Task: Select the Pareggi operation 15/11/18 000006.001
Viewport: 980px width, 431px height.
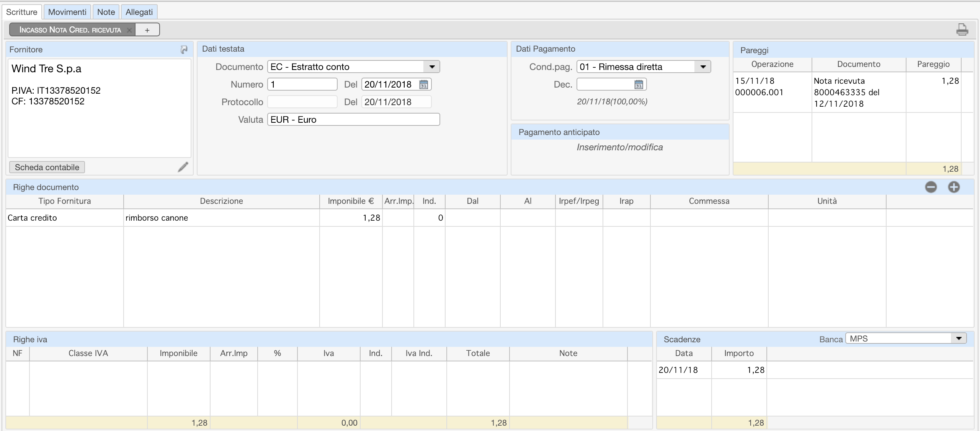Action: pyautogui.click(x=773, y=92)
